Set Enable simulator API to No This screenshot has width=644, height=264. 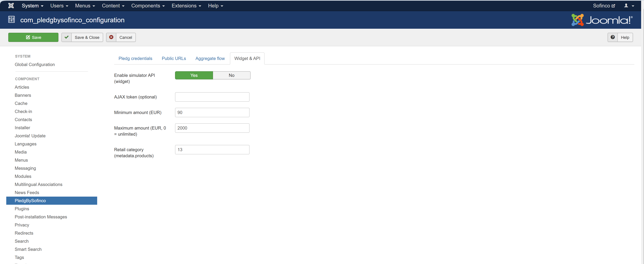pyautogui.click(x=231, y=75)
